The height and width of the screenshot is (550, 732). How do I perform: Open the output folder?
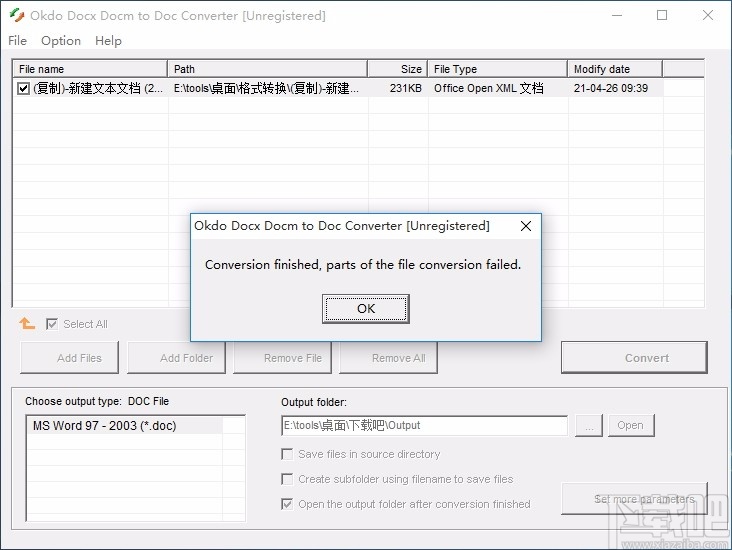(x=631, y=425)
